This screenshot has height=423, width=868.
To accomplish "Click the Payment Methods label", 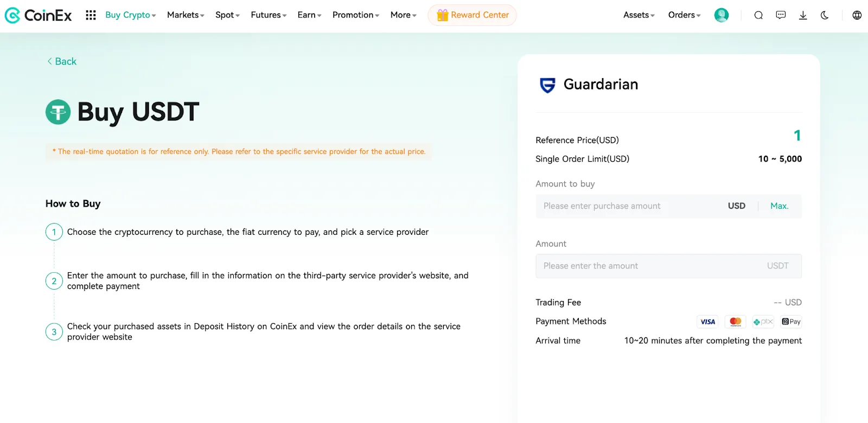I will pos(571,322).
